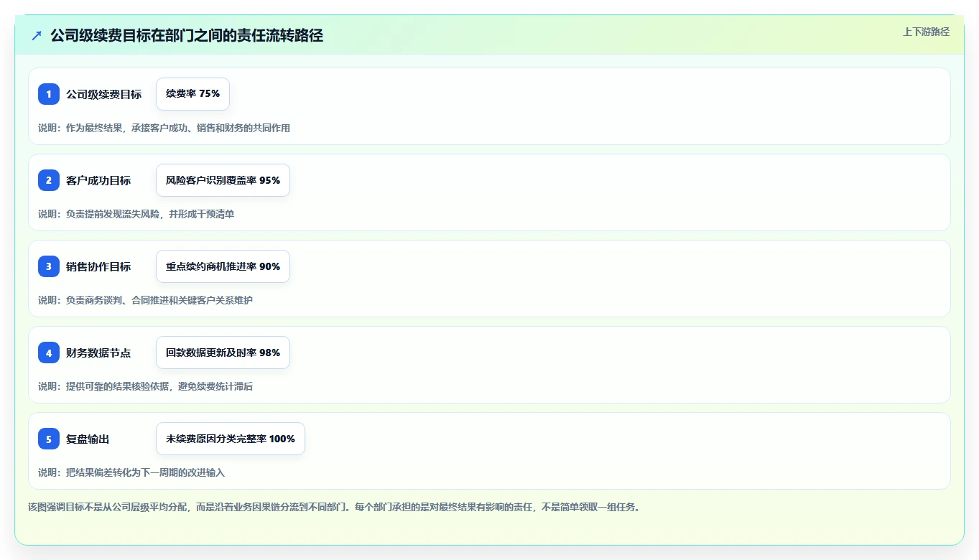Click the arrow icon beside the title
979x560 pixels.
(37, 35)
